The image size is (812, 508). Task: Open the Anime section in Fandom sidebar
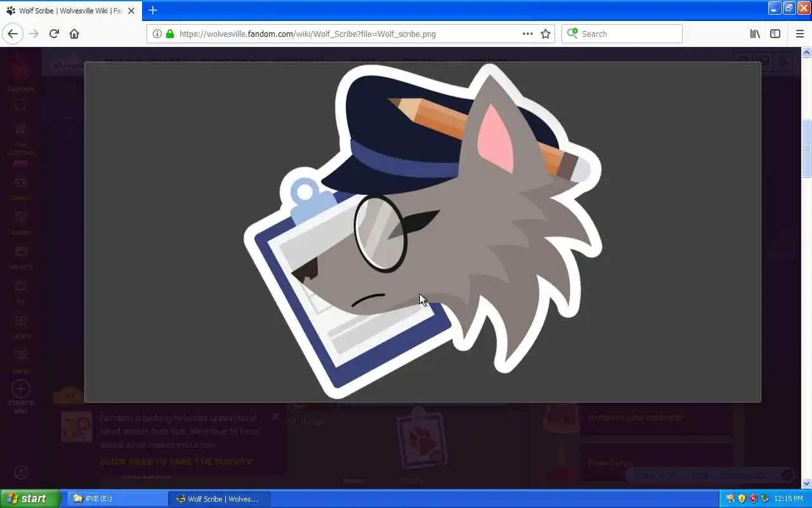(x=20, y=222)
